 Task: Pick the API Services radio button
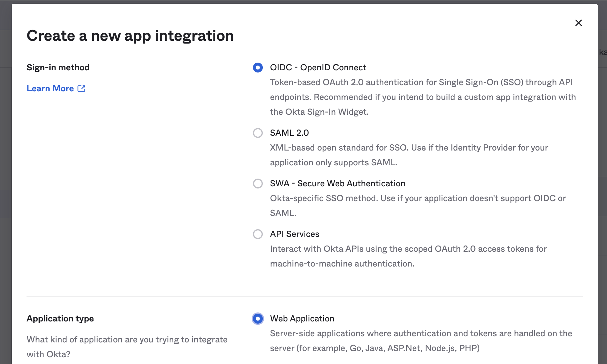pyautogui.click(x=258, y=234)
